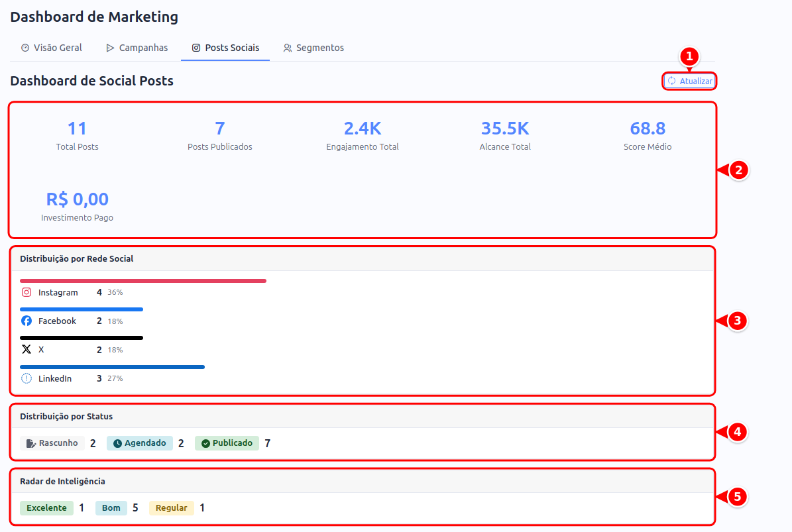
Task: Click the LinkedIn row label
Action: click(x=55, y=378)
